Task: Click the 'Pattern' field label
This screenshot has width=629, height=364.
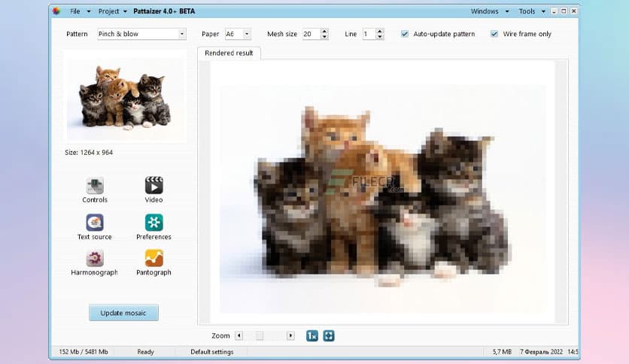Action: click(77, 34)
